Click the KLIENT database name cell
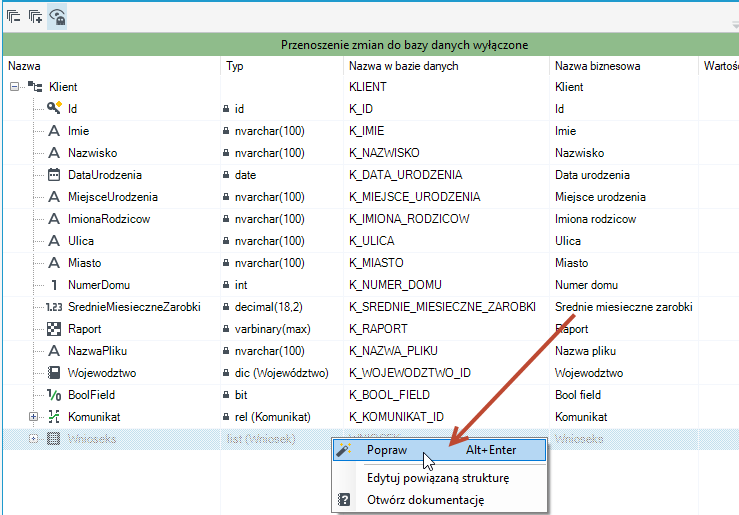Viewport: 739px width, 515px height. 368,87
